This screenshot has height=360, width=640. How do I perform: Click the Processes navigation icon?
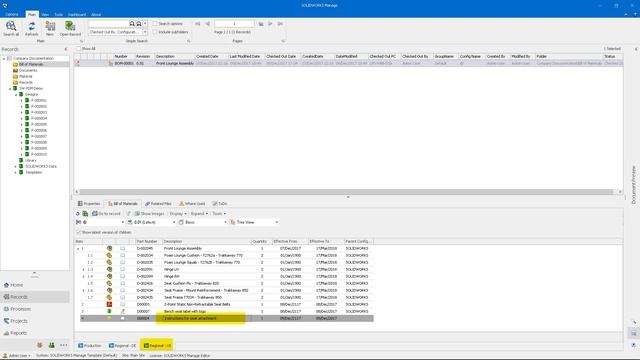[6, 309]
